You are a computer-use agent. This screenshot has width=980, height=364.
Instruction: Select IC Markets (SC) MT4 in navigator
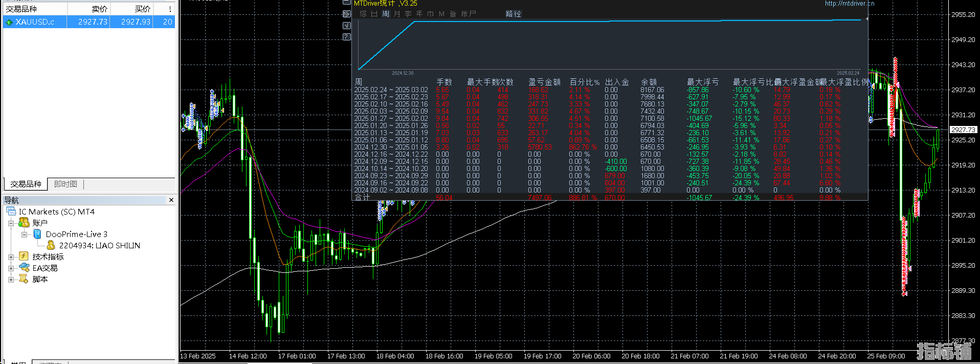pos(57,211)
